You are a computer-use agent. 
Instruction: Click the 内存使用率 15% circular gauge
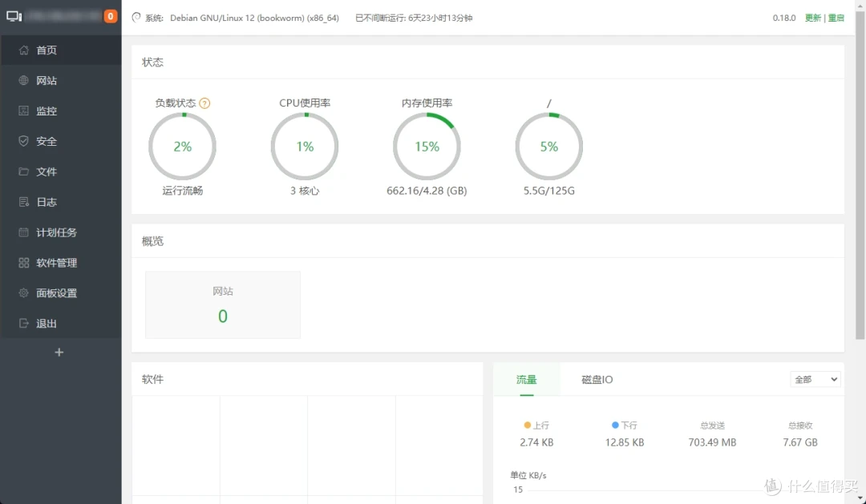427,147
